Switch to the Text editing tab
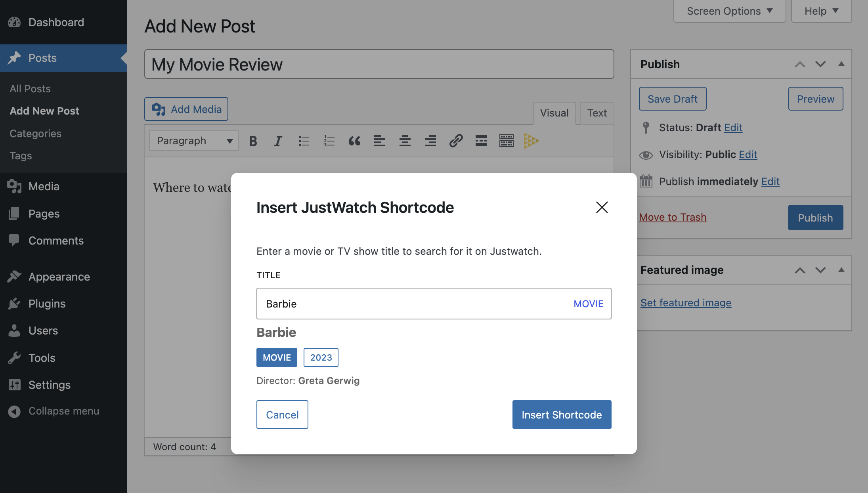The height and width of the screenshot is (493, 868). point(596,113)
